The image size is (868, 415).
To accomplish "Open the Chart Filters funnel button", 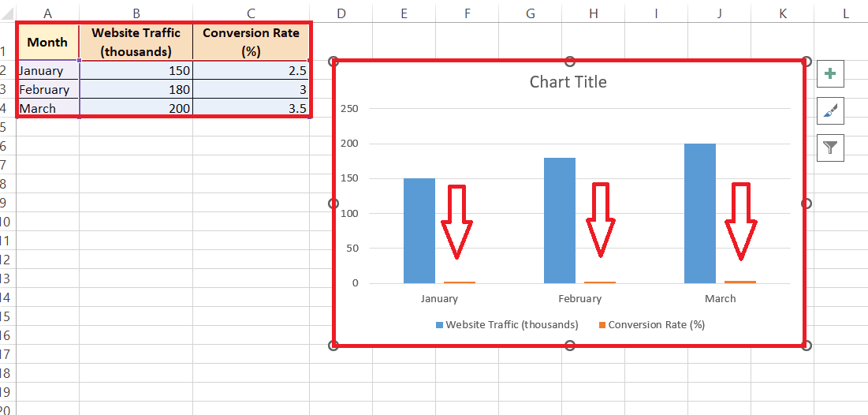I will [830, 148].
